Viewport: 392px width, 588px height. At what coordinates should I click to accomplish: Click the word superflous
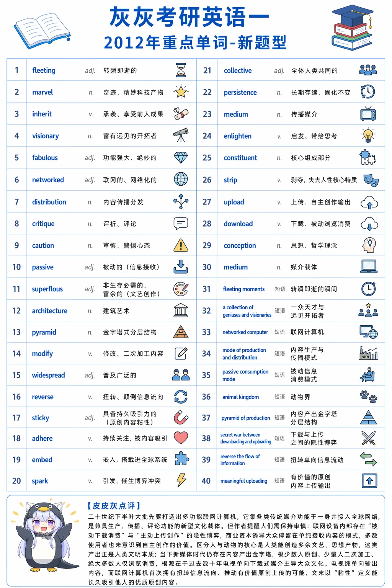tap(47, 289)
